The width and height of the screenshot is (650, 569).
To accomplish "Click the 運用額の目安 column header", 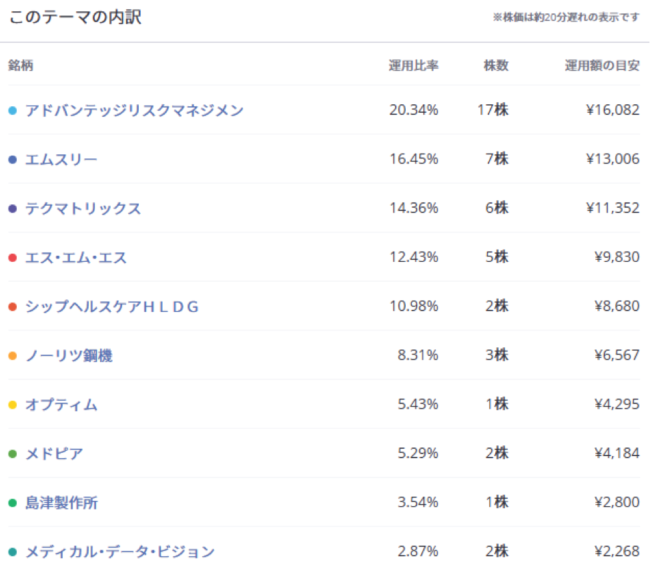I will coord(602,66).
